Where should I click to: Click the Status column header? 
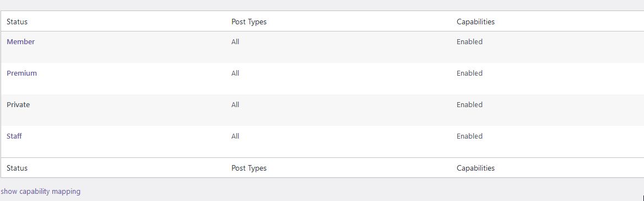coord(17,22)
